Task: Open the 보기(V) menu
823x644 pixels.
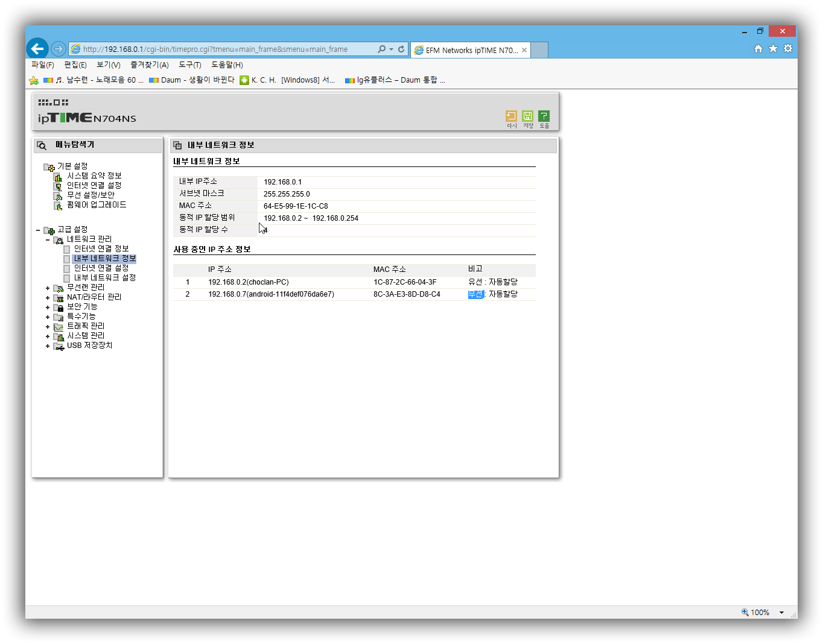Action: (109, 65)
